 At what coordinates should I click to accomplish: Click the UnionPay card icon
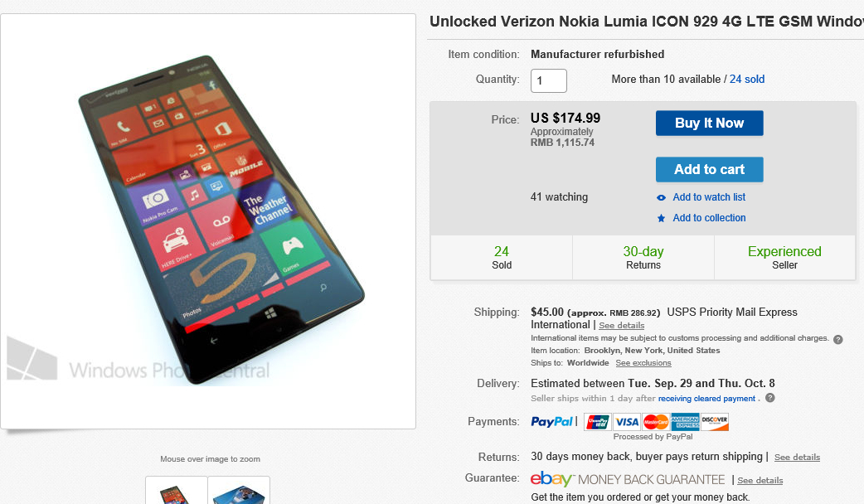tap(597, 422)
